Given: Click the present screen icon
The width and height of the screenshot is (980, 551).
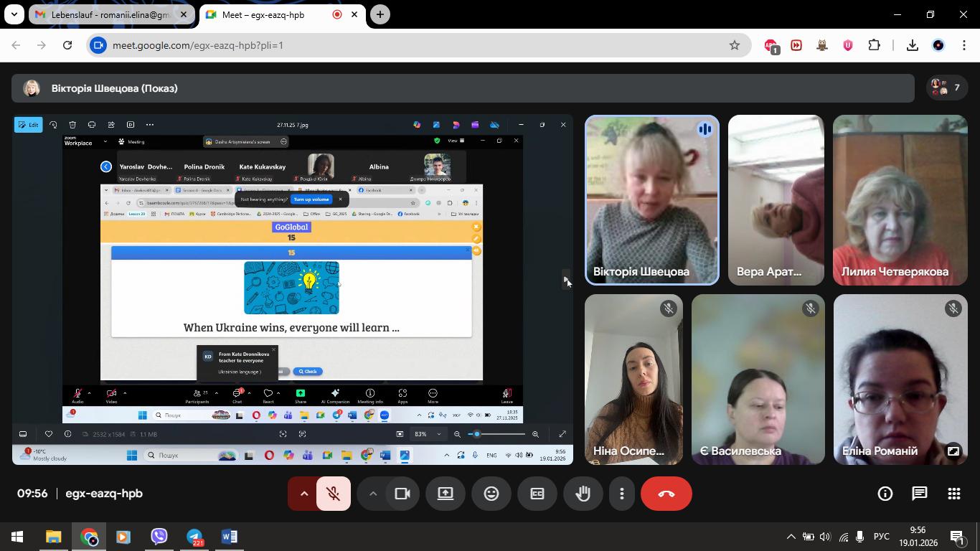Looking at the screenshot, I should click(446, 494).
